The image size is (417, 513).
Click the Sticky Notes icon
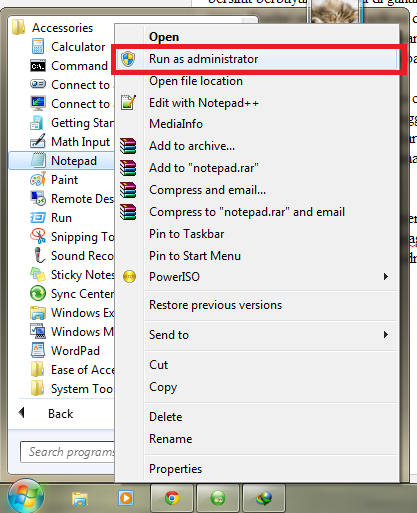38,275
